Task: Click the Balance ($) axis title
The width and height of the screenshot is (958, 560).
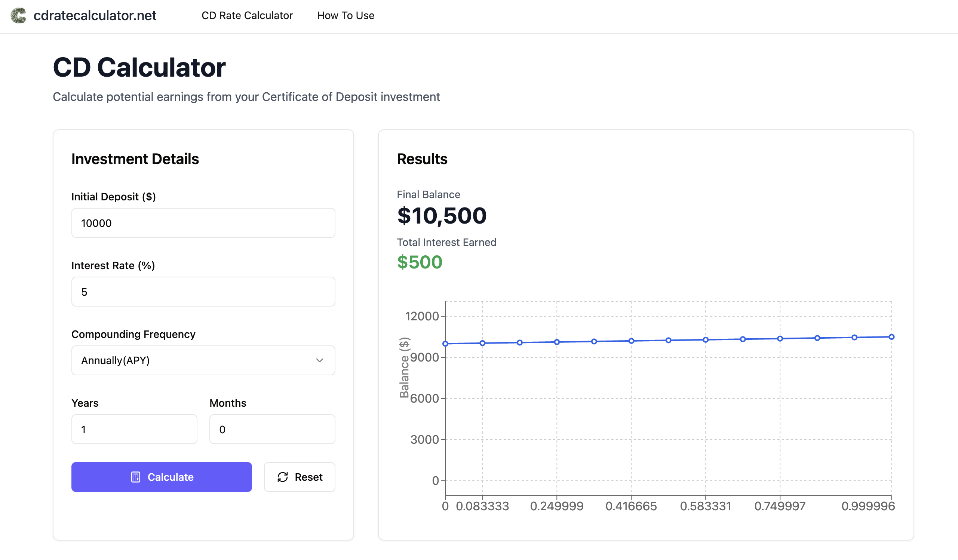Action: [404, 368]
